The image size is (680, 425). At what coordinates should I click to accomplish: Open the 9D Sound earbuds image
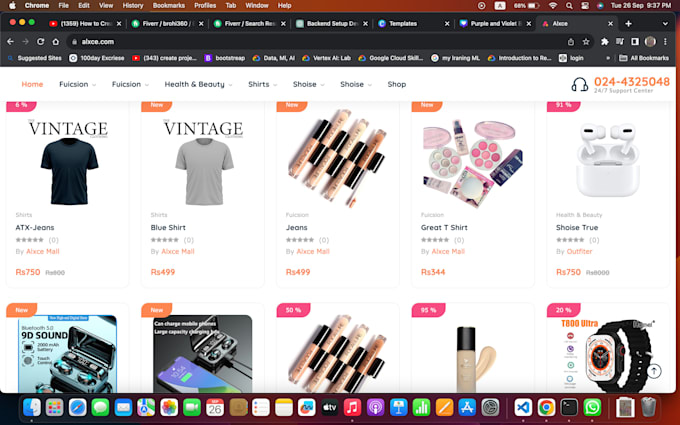click(67, 354)
